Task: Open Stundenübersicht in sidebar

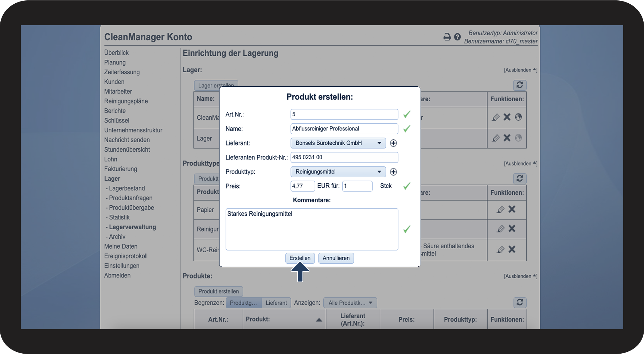Action: (127, 149)
